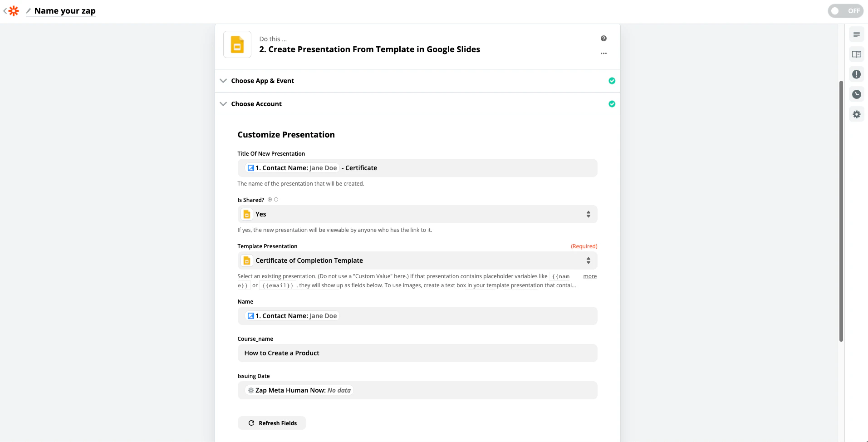Open the three-dot step options menu

603,54
